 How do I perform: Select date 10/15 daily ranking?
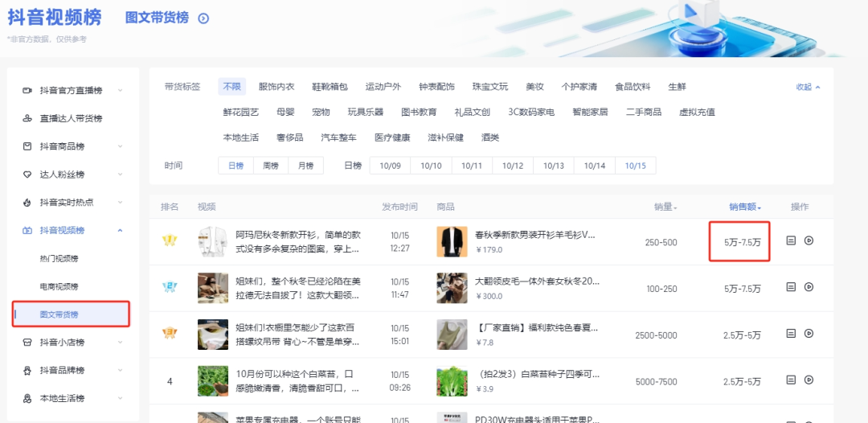pyautogui.click(x=636, y=166)
